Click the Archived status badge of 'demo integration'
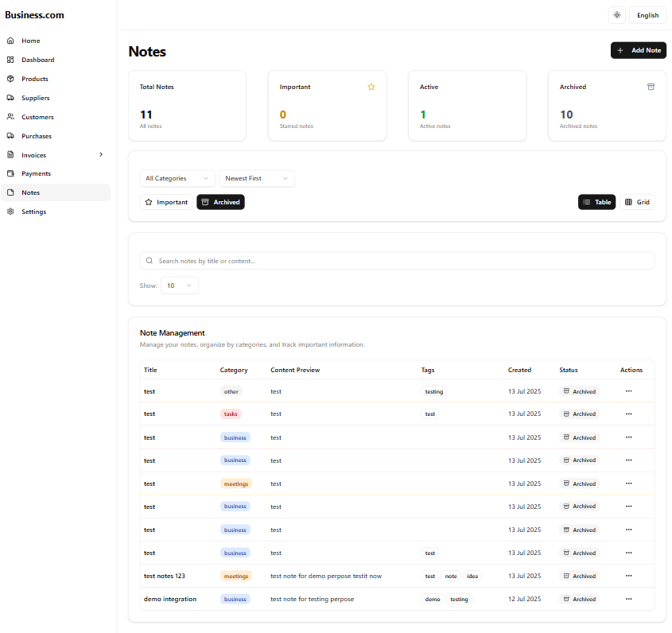 [x=579, y=599]
